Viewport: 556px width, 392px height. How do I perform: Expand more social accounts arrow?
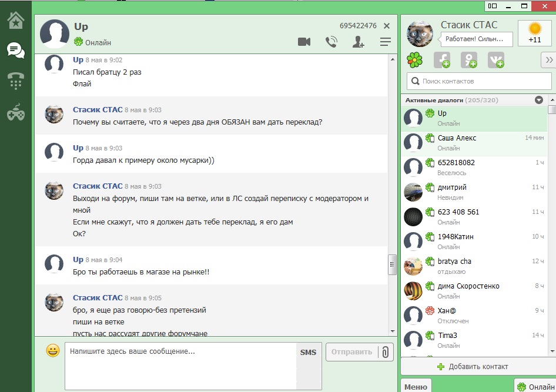[549, 60]
